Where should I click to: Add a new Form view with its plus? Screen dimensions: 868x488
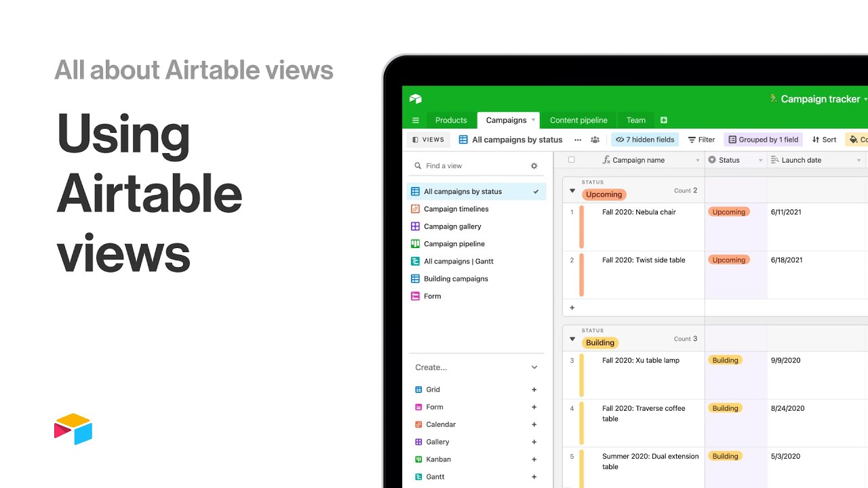[534, 407]
